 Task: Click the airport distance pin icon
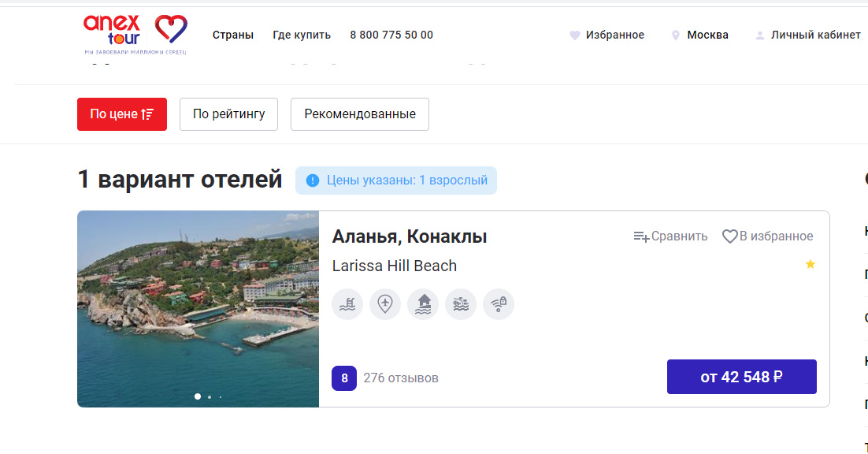tap(384, 304)
